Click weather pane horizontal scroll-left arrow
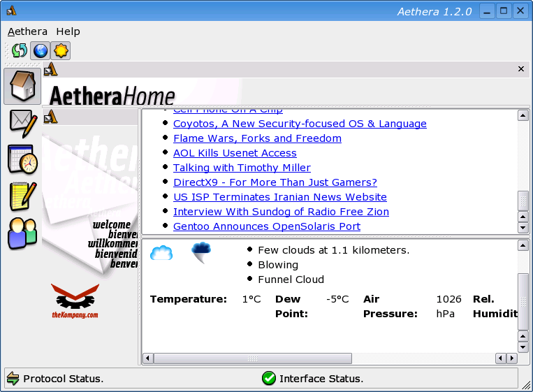This screenshot has height=392, width=533. click(147, 358)
